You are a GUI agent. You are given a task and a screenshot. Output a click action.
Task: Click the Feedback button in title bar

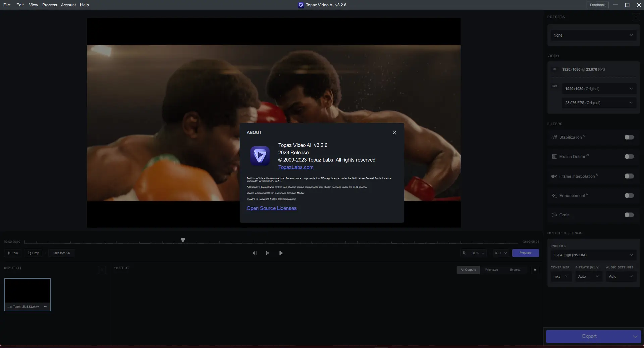coord(597,5)
